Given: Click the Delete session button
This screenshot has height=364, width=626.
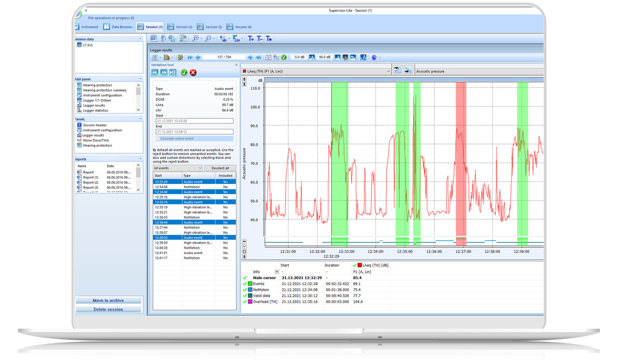Looking at the screenshot, I should pyautogui.click(x=108, y=309).
